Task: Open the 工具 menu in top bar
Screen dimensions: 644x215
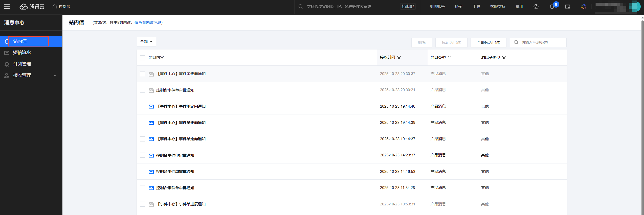Action: pyautogui.click(x=476, y=7)
